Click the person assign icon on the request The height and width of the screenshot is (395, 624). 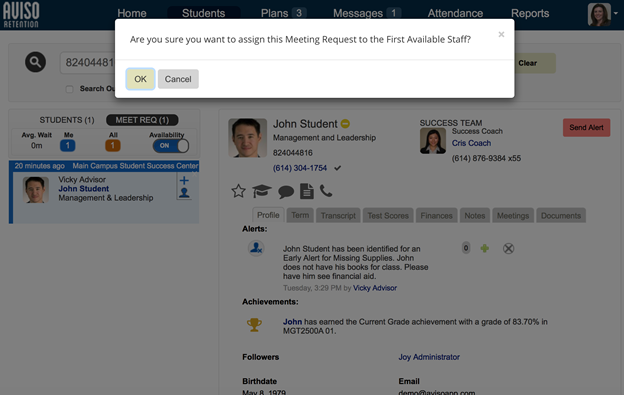click(x=184, y=193)
